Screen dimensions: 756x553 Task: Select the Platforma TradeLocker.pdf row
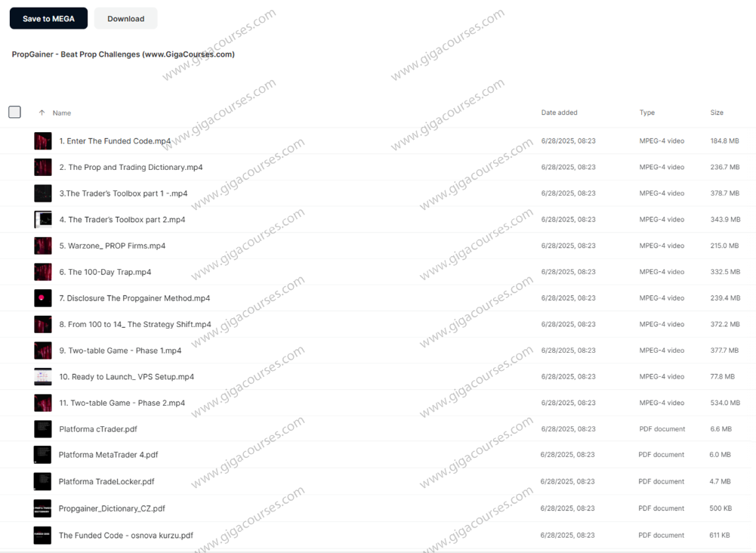coord(378,482)
